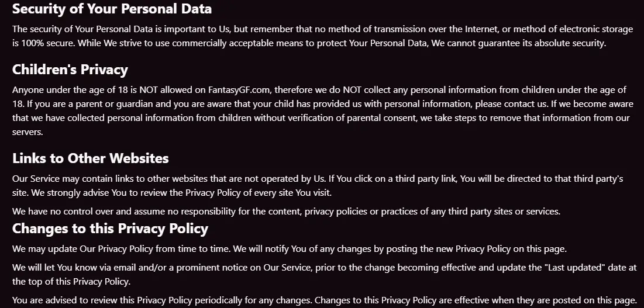644x308 pixels.
Task: Click the "Changes to this Privacy Policy" heading
Action: coord(110,228)
